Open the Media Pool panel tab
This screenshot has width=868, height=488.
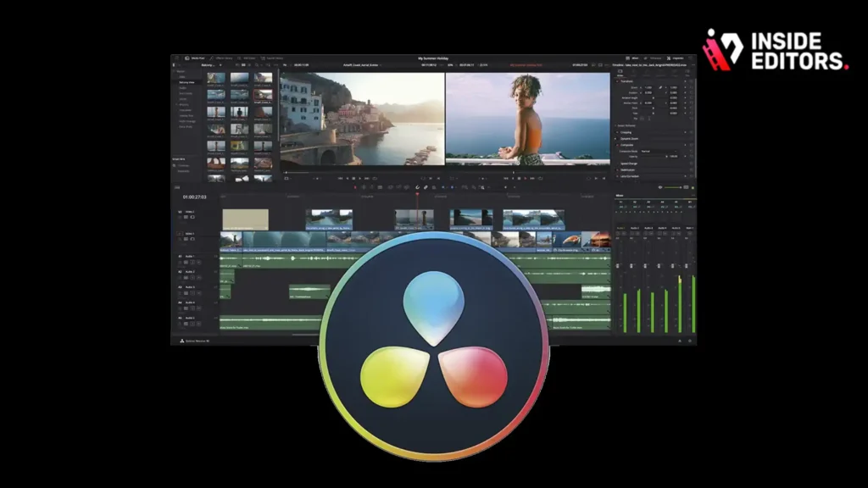pos(195,58)
